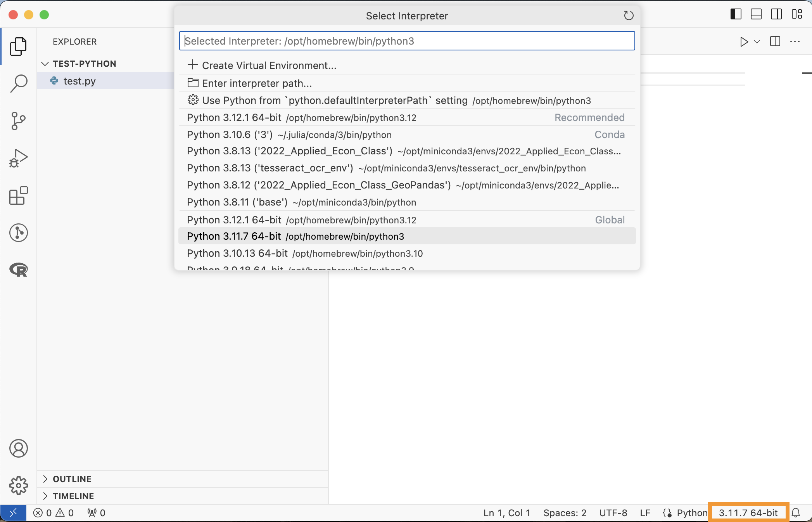Viewport: 812px width, 522px height.
Task: Open the Source Control view
Action: (x=18, y=121)
